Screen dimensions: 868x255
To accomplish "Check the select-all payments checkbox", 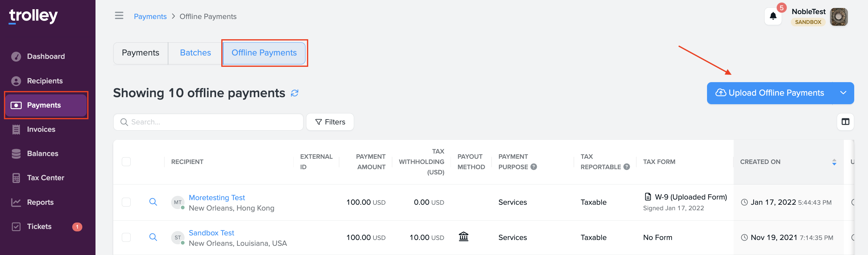I will pyautogui.click(x=126, y=162).
